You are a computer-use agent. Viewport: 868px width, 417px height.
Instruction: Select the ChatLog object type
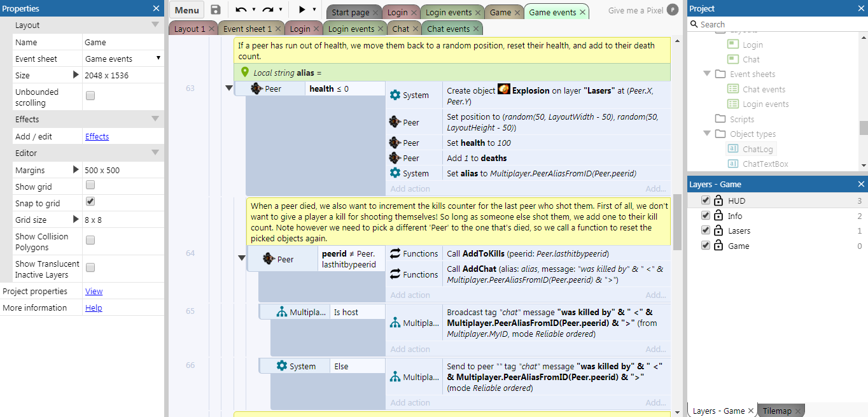[750, 149]
